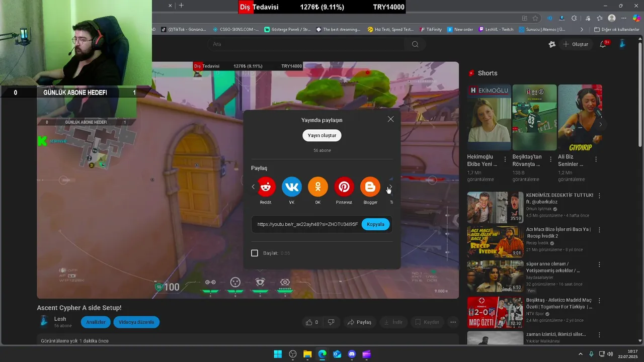Open File Explorer from the taskbar
Screen dimensions: 644x362
click(x=307, y=354)
